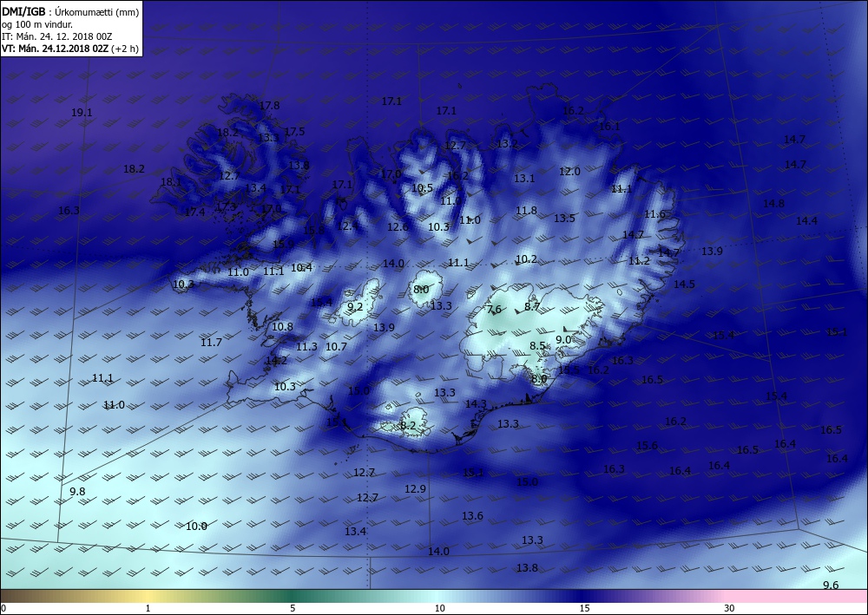Screen dimensions: 868x615
Task: Click the map value '9.6'
Action: coord(831,586)
